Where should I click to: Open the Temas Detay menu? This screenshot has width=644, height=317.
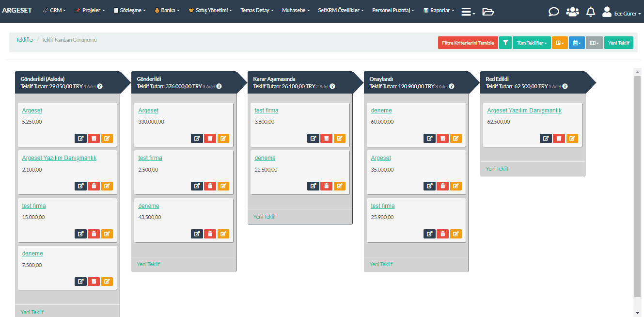(x=257, y=10)
